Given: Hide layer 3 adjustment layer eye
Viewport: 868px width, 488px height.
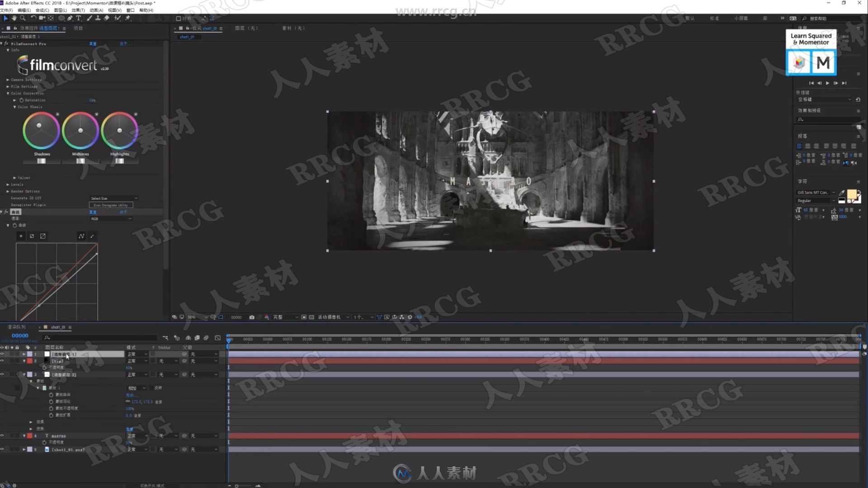Looking at the screenshot, I should pyautogui.click(x=2, y=375).
